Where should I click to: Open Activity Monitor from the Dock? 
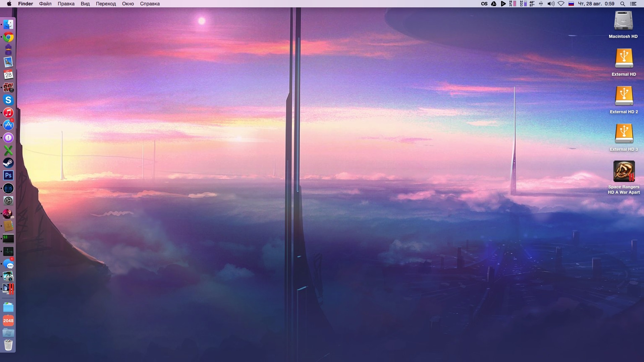8,251
